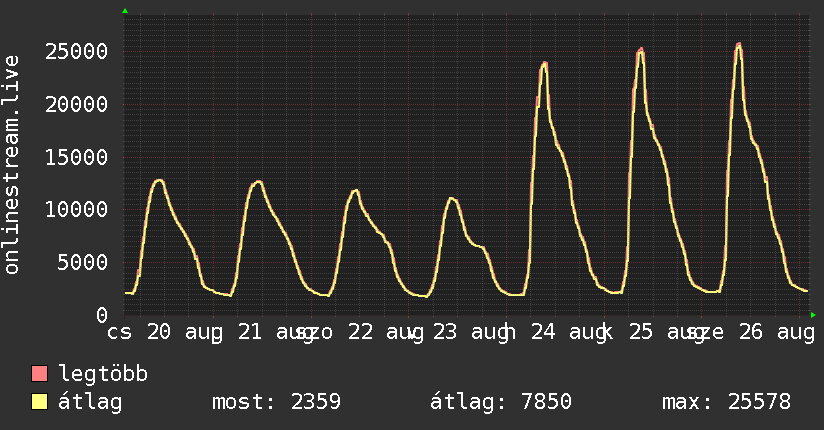Image resolution: width=824 pixels, height=430 pixels.
Task: Click the 20000 y-axis label
Action: (x=77, y=104)
